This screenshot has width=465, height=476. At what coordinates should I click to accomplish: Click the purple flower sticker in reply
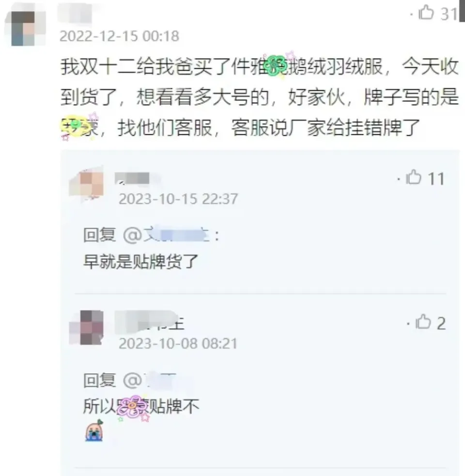pos(132,407)
